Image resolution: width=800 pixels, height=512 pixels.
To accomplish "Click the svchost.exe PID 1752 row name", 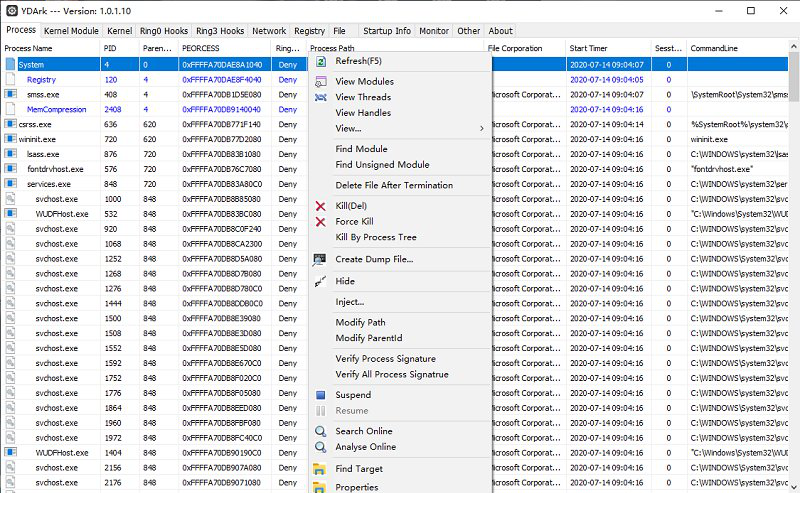I will (57, 378).
